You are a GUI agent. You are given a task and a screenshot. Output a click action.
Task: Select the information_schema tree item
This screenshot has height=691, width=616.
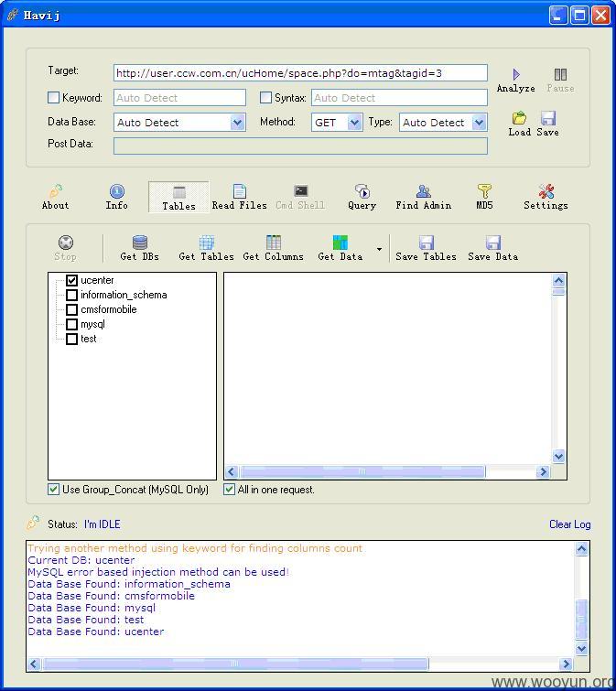(124, 295)
